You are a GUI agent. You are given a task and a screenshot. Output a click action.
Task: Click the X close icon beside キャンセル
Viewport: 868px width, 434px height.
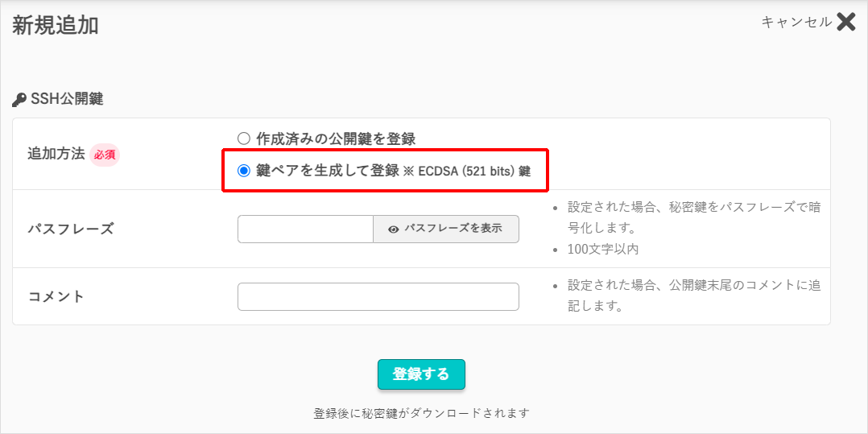click(x=845, y=22)
